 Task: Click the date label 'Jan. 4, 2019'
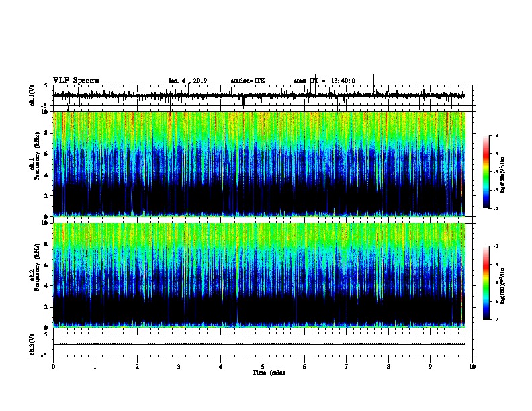[187, 81]
